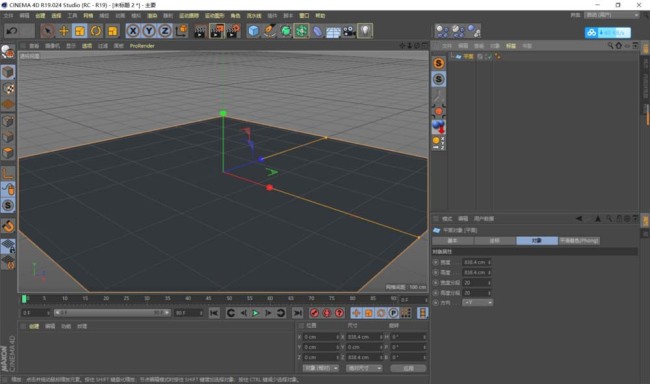Select the Rotate tool icon
The image size is (650, 384).
coord(96,31)
